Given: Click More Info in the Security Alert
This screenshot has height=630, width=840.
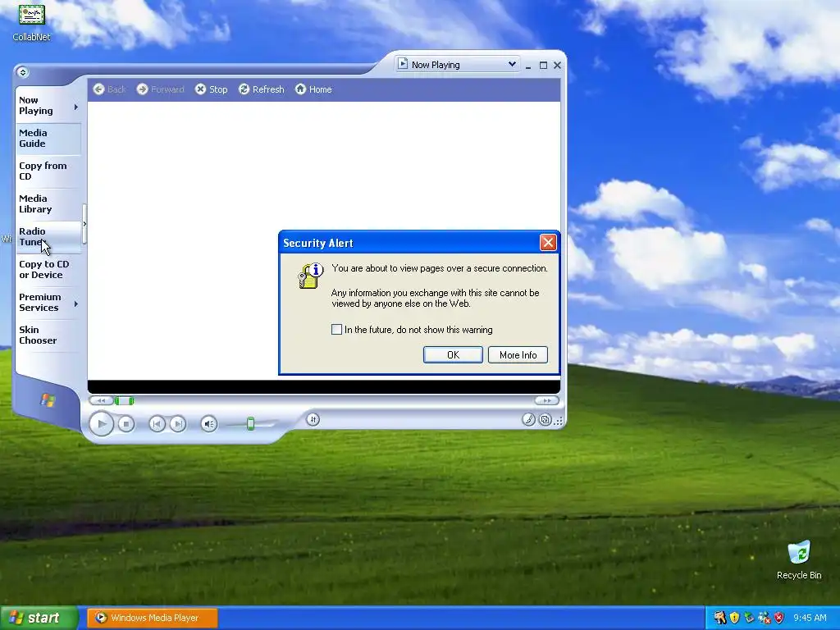Looking at the screenshot, I should coord(518,354).
